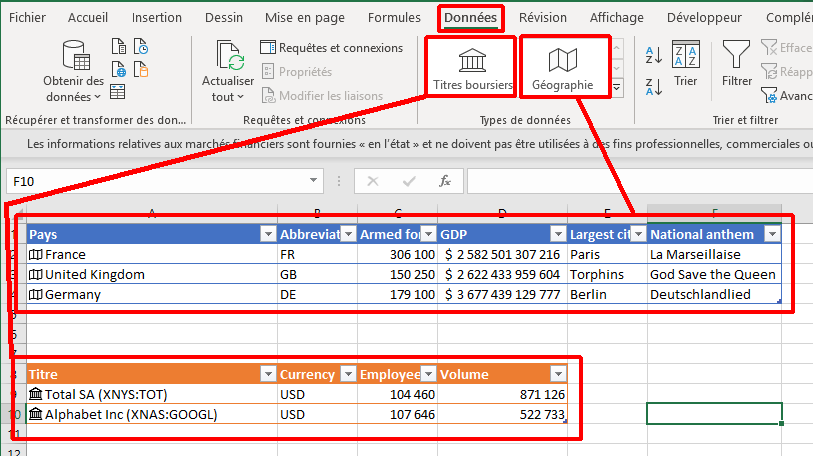
Task: Click the get data from web icon
Action: pyautogui.click(x=119, y=69)
